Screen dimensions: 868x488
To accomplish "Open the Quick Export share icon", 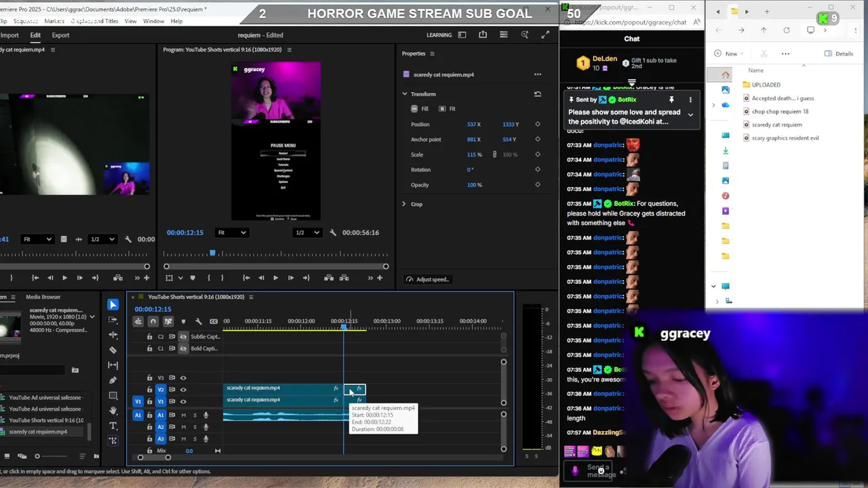I will [x=483, y=35].
